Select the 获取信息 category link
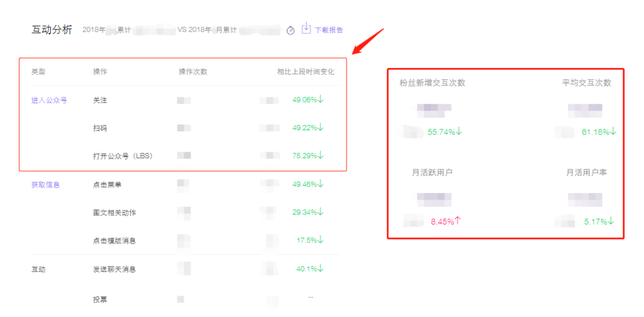 46,184
